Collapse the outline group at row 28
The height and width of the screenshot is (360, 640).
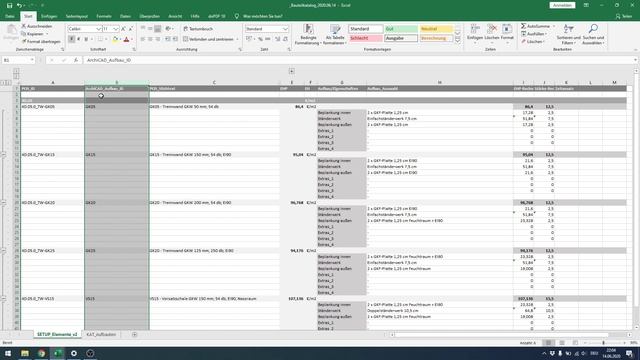coord(4,251)
